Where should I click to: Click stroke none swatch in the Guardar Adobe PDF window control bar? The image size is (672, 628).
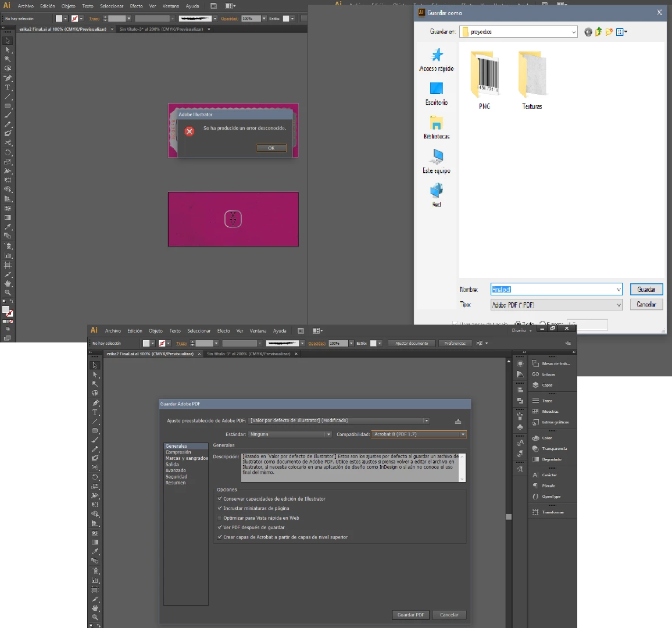click(x=162, y=343)
